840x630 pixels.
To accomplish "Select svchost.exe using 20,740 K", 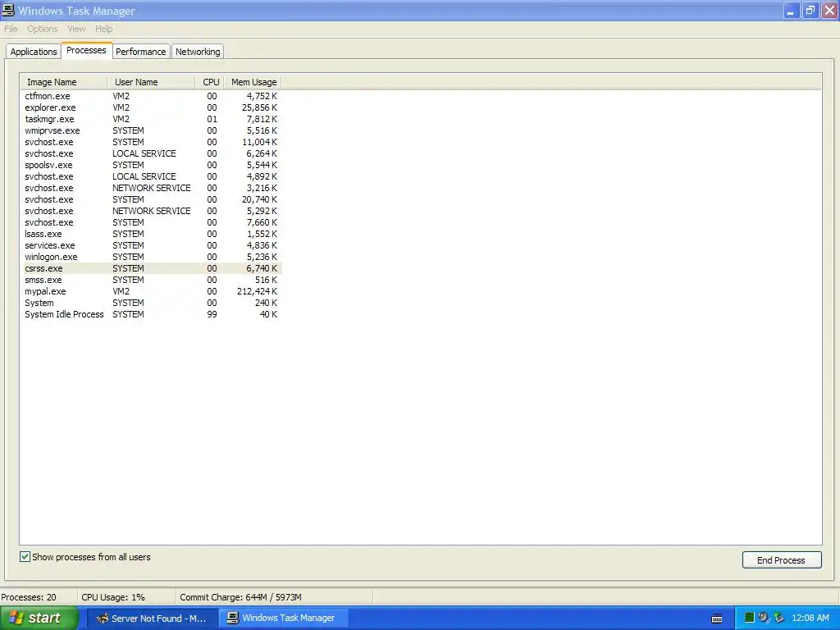I will [x=151, y=199].
